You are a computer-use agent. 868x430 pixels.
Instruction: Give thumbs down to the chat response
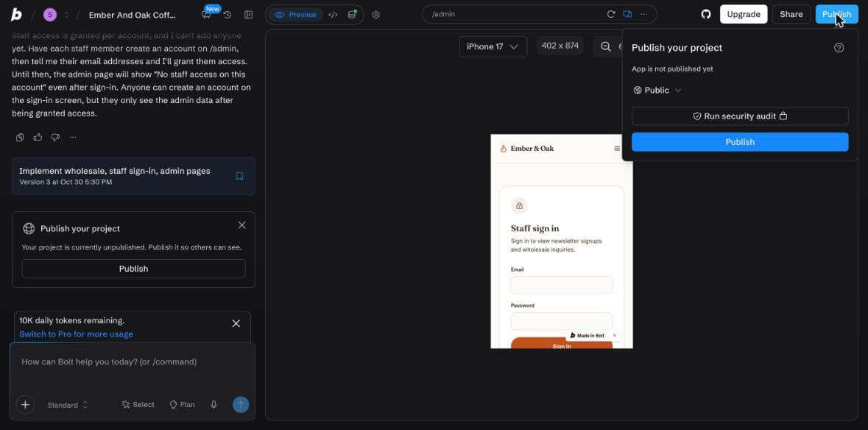coord(55,137)
